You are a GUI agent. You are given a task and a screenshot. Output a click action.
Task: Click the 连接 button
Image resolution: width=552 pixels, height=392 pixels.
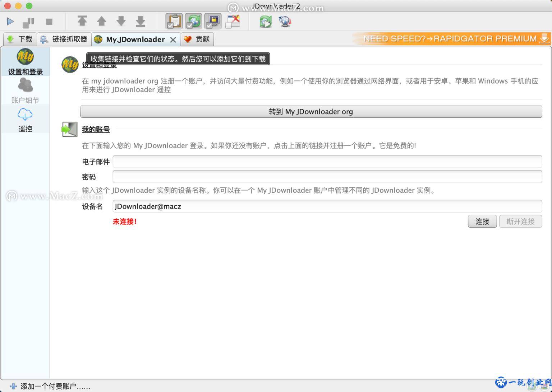click(482, 221)
